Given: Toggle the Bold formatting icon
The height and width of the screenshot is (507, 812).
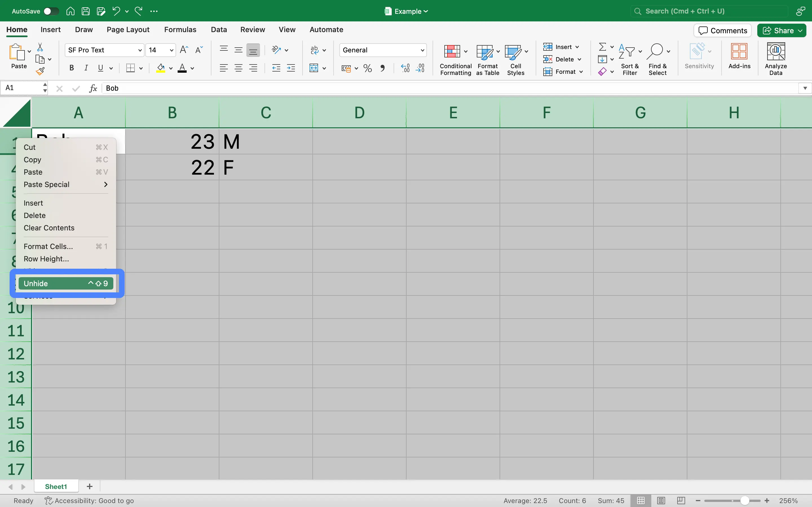Looking at the screenshot, I should tap(70, 69).
